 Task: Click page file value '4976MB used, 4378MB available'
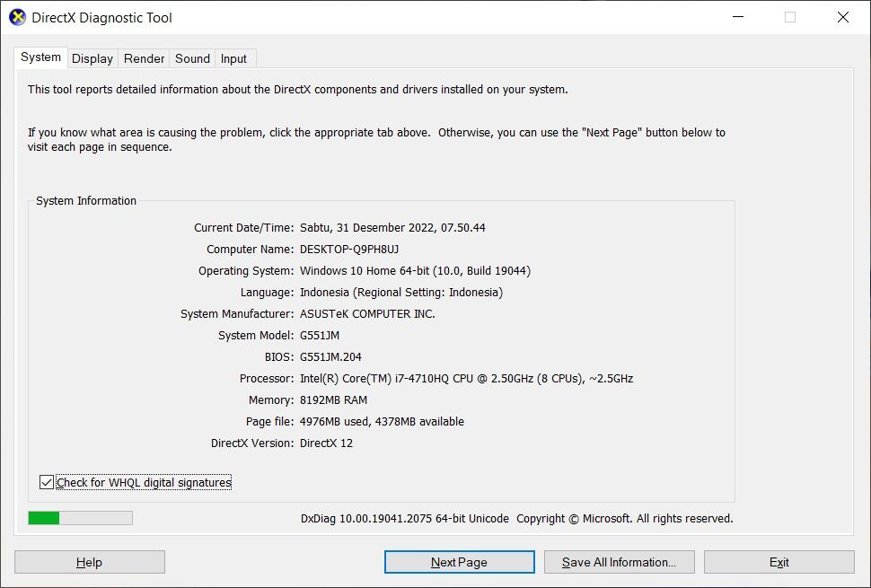[382, 422]
